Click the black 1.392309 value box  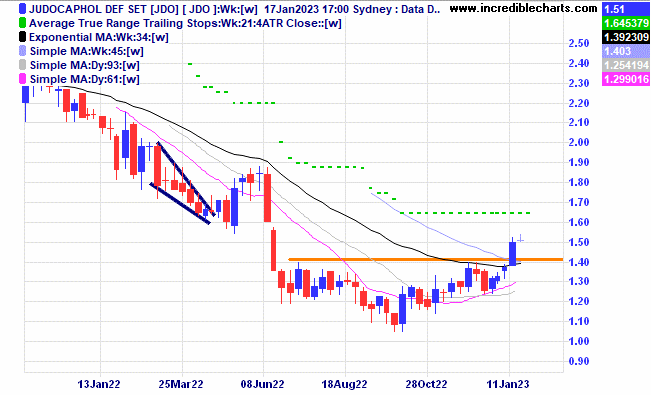[625, 37]
